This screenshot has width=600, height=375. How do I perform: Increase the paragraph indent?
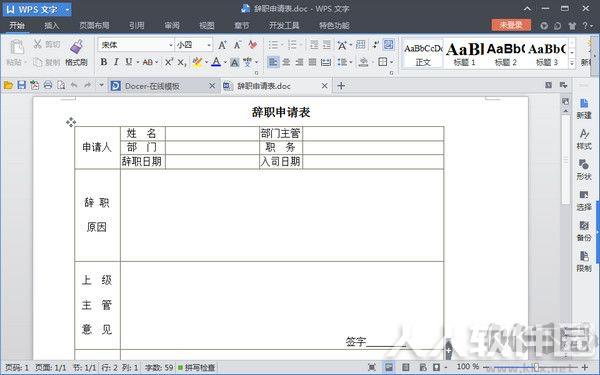click(327, 45)
